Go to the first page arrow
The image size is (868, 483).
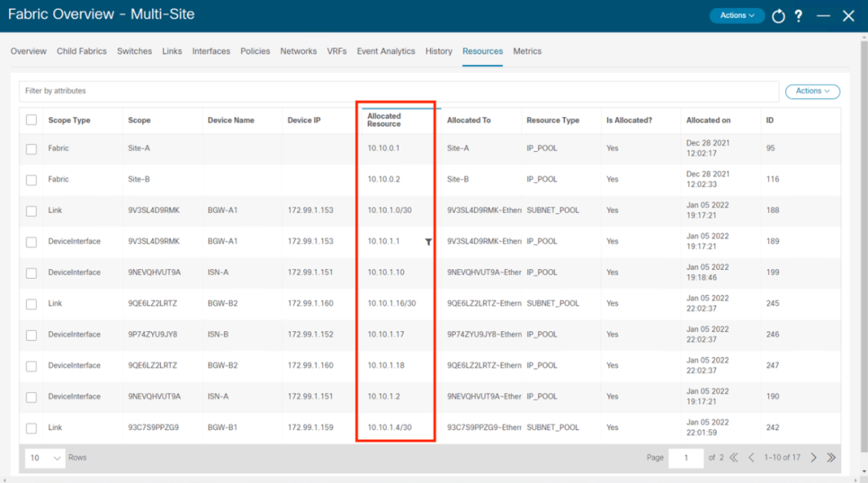[734, 457]
